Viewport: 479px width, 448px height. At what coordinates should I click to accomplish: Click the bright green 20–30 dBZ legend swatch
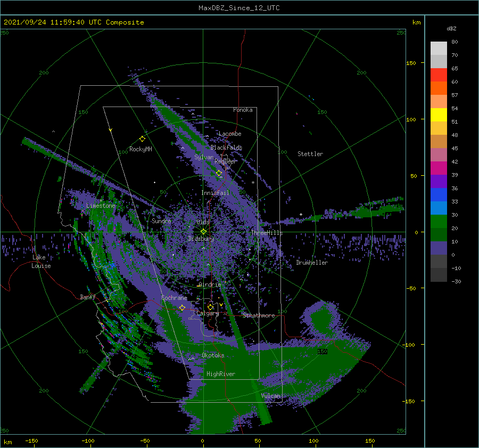(439, 221)
